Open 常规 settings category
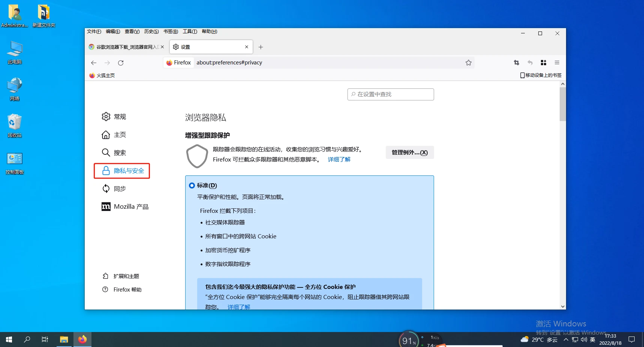This screenshot has width=644, height=347. pos(114,117)
